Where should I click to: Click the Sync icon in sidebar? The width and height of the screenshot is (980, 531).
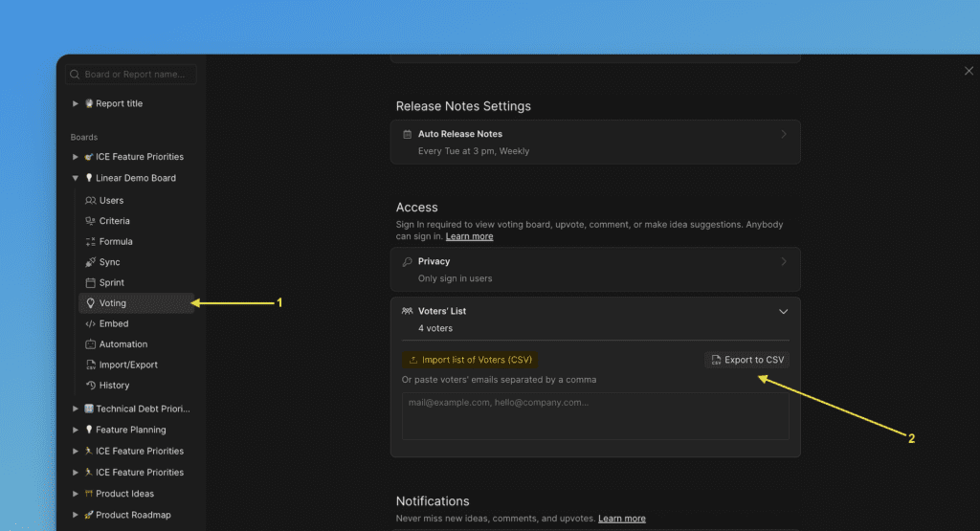coord(91,262)
